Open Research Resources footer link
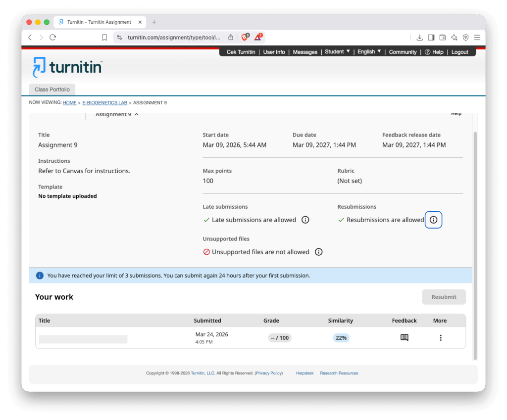 point(339,373)
